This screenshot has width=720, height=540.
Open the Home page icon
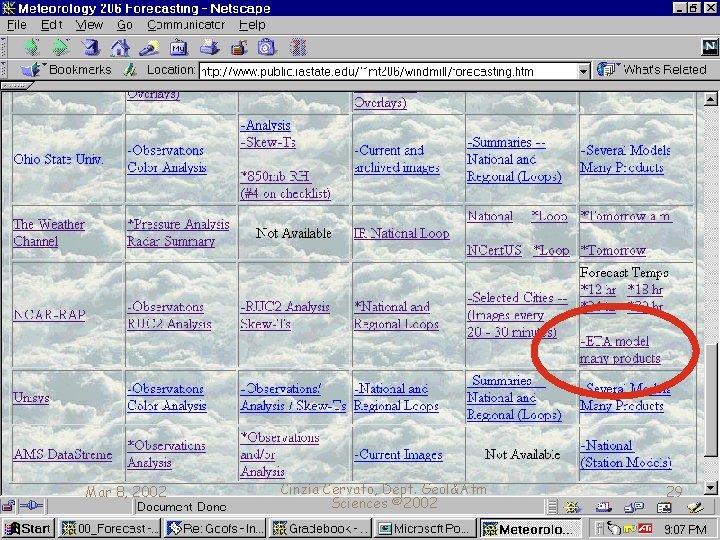pyautogui.click(x=120, y=47)
